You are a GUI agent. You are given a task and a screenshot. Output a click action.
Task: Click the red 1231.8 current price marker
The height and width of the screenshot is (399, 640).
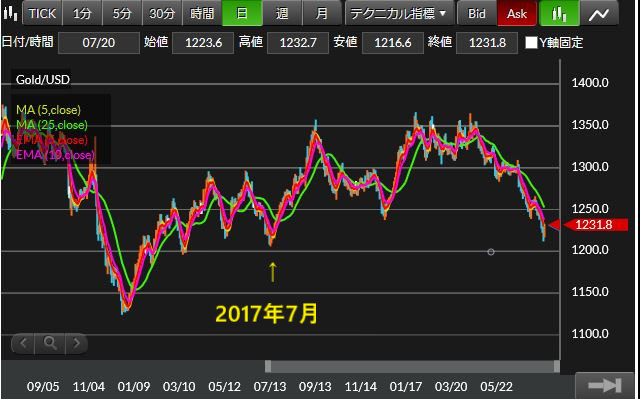(595, 225)
